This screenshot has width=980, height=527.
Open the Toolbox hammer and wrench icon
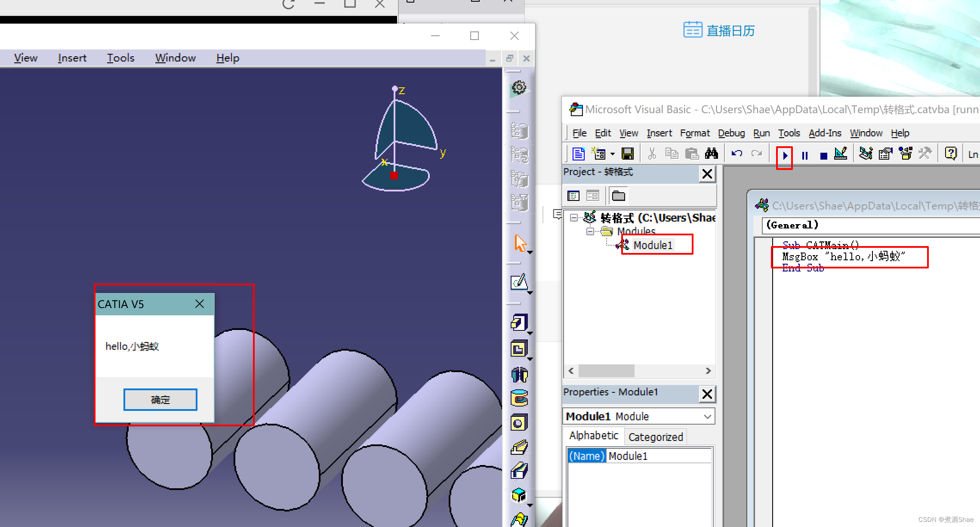coord(925,154)
